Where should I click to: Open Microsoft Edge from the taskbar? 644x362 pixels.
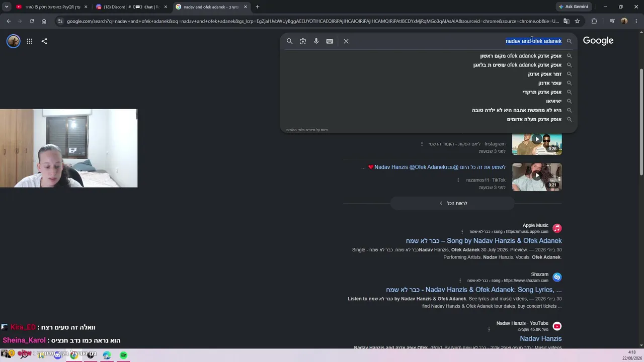(107, 355)
